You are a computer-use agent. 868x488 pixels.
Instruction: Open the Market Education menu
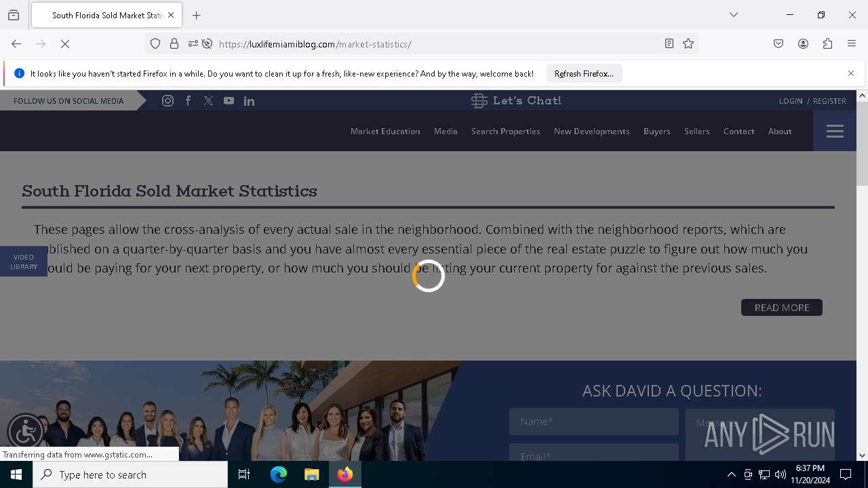[x=385, y=131]
